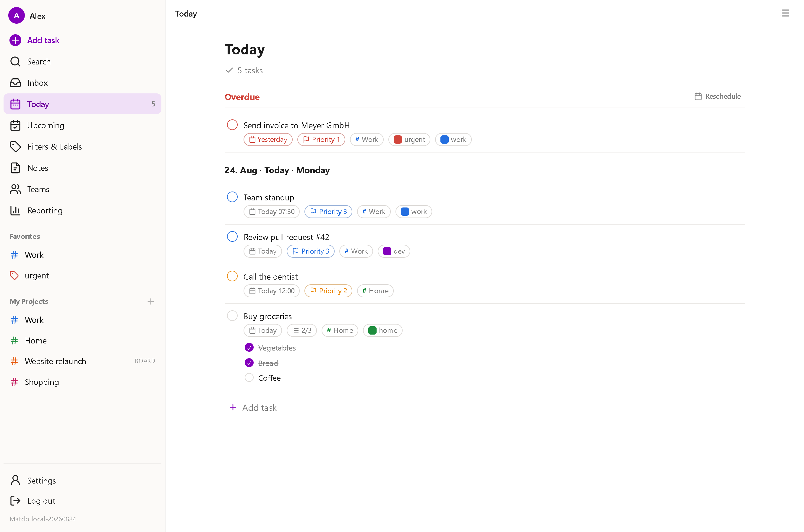Open view options list icon at top right
Viewport: 804px width, 532px height.
point(784,13)
